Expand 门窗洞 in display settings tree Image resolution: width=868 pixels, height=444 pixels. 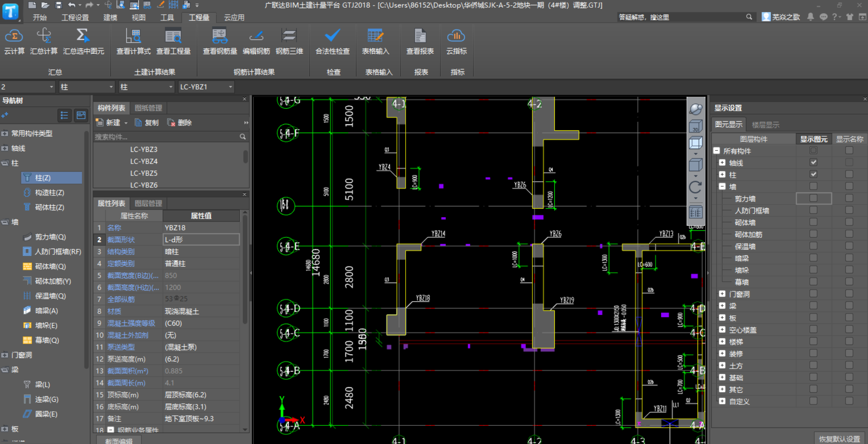coord(722,294)
